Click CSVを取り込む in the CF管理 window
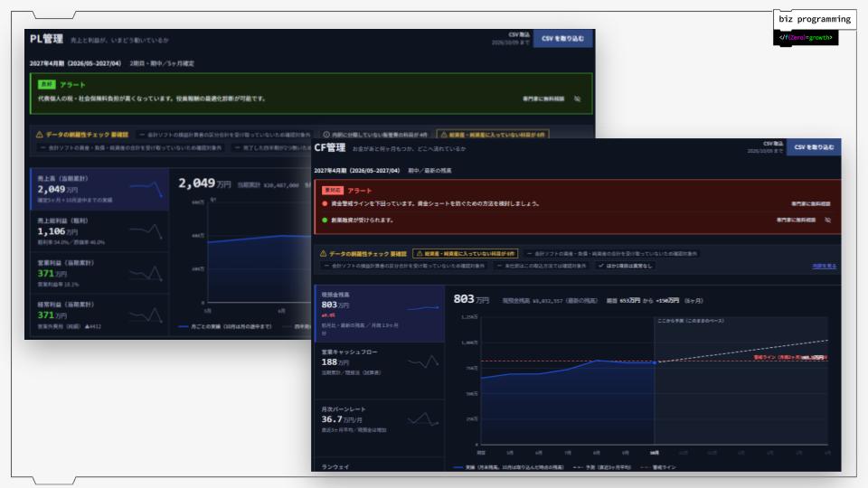 (814, 147)
